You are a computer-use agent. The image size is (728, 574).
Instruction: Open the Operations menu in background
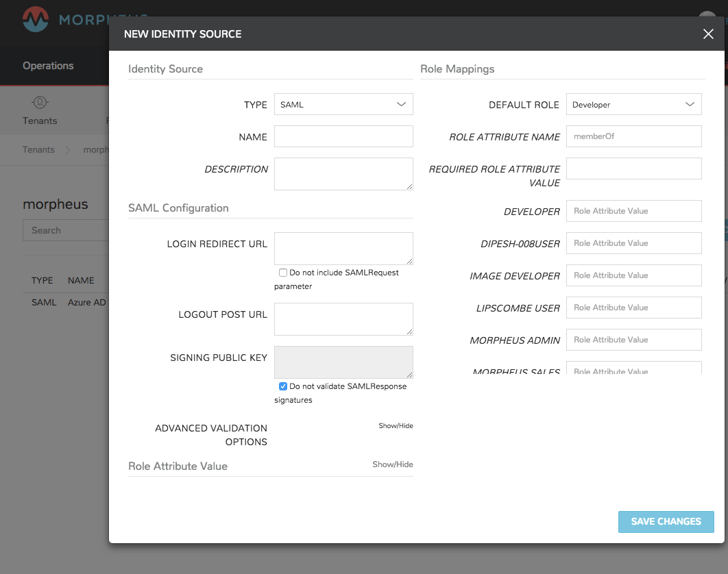pyautogui.click(x=48, y=66)
